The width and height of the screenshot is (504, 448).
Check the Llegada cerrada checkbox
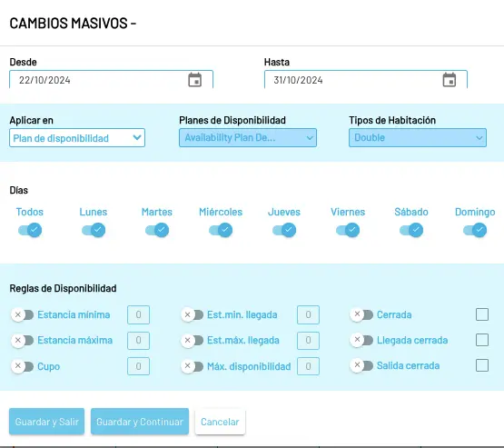(x=482, y=340)
